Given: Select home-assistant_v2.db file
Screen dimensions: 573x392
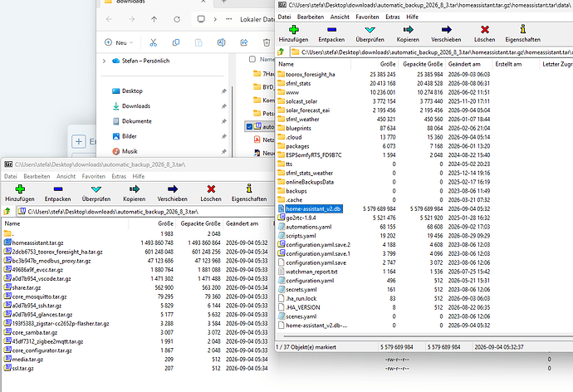Looking at the screenshot, I should [313, 209].
